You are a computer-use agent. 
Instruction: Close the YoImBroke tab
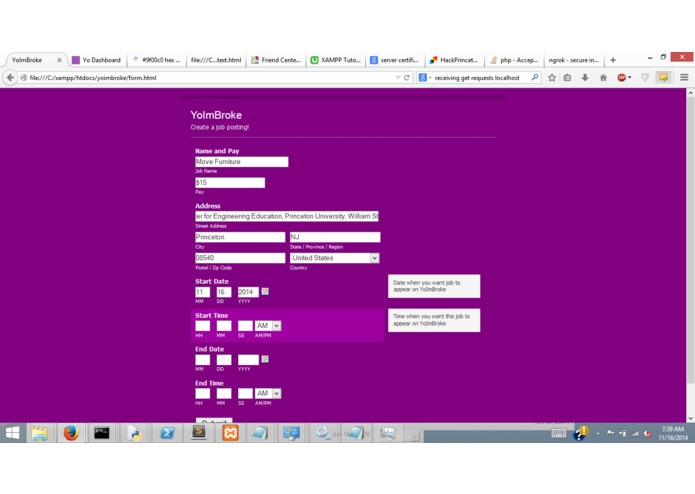pos(59,60)
